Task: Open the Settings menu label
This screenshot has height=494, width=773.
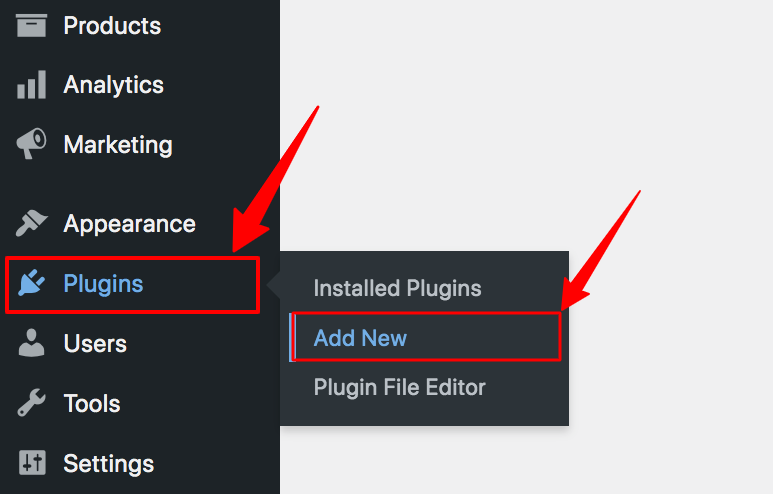Action: 108,464
